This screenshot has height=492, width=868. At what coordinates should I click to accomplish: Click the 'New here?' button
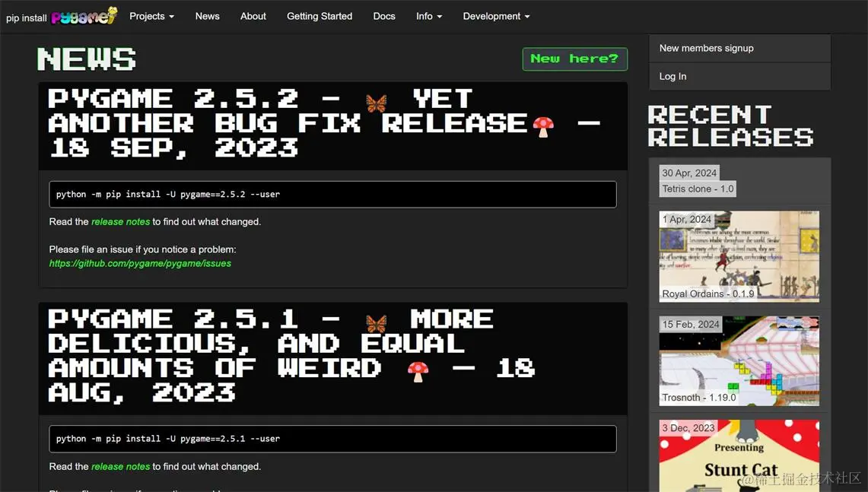coord(574,59)
